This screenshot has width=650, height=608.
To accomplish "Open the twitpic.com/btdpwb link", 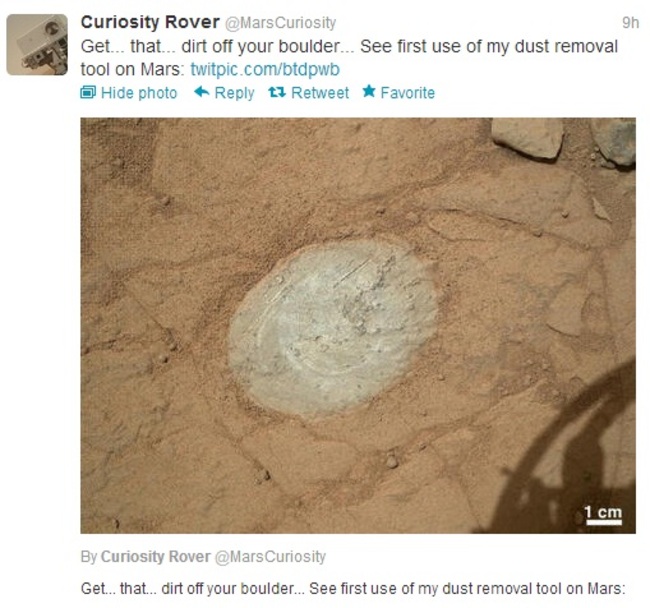I will click(265, 69).
